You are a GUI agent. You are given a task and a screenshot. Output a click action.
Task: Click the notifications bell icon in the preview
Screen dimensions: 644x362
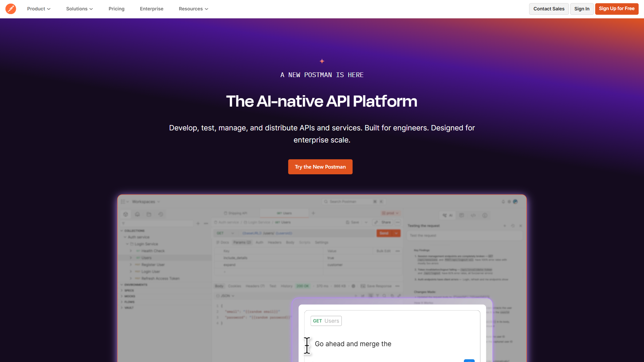[x=503, y=202]
